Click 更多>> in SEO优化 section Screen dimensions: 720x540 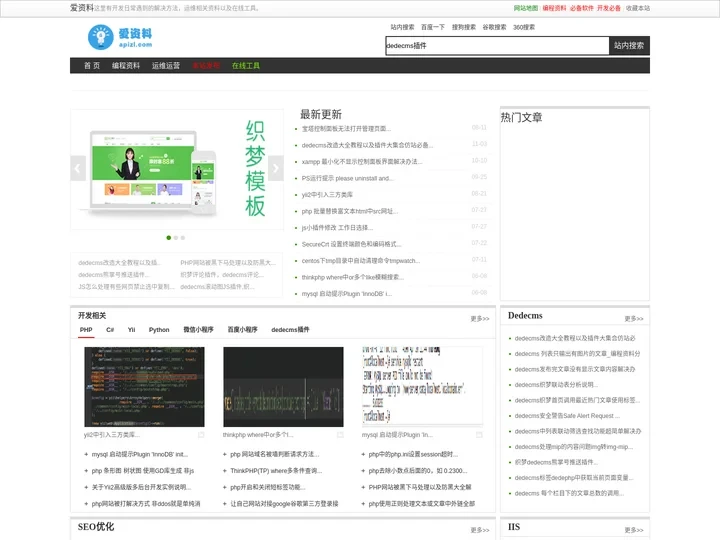[x=480, y=530]
